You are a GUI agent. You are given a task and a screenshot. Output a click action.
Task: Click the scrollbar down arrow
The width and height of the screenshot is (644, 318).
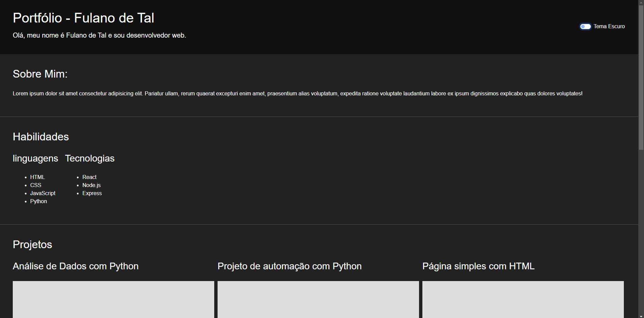pos(641,316)
